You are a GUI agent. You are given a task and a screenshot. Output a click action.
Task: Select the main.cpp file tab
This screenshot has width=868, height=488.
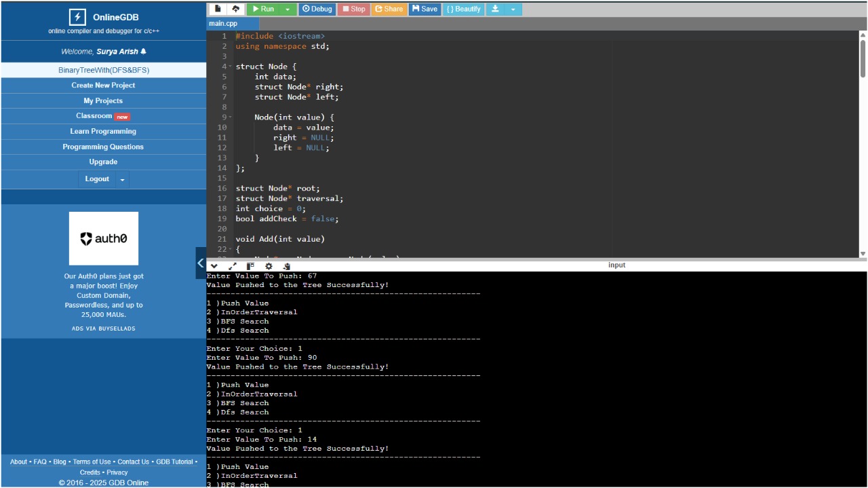[x=223, y=24]
